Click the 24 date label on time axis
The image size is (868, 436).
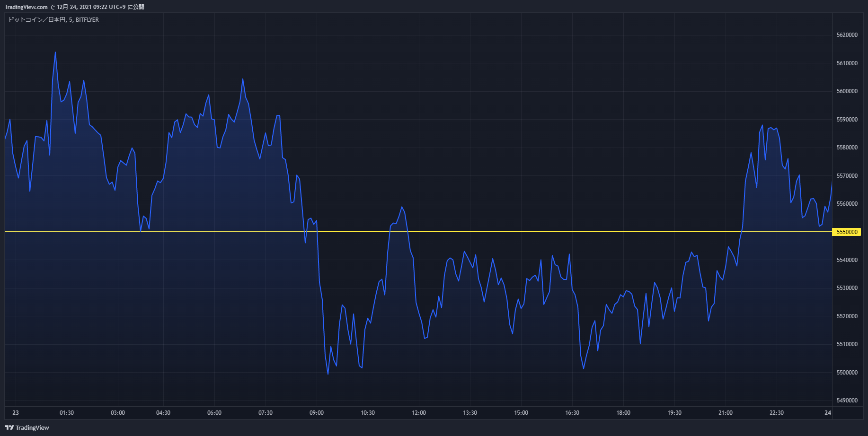click(828, 413)
